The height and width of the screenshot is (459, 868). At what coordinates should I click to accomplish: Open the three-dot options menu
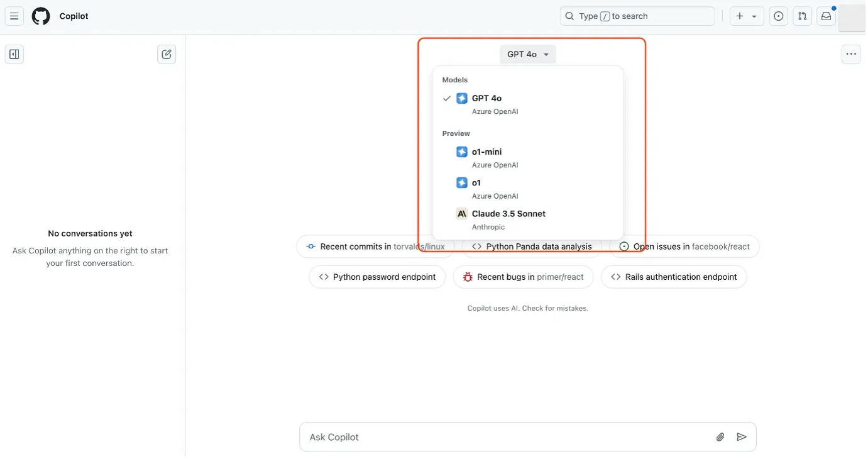point(851,54)
